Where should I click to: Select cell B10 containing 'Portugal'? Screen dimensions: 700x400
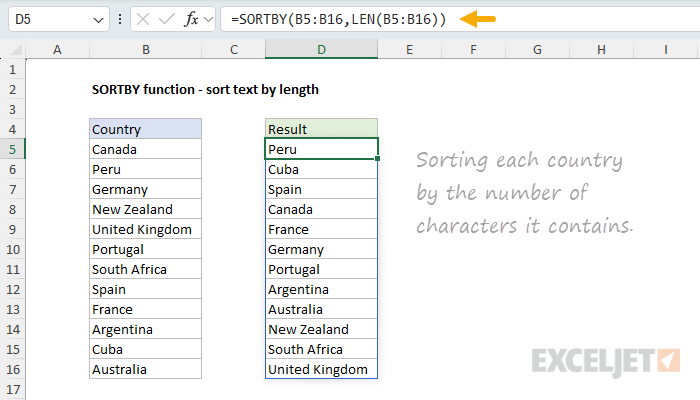[x=146, y=249]
